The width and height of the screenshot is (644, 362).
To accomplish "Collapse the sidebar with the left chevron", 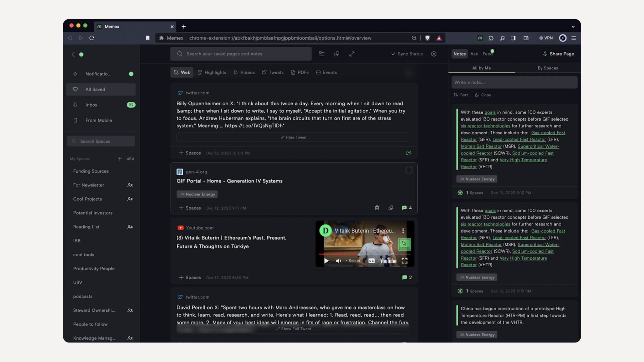I will pos(73,54).
